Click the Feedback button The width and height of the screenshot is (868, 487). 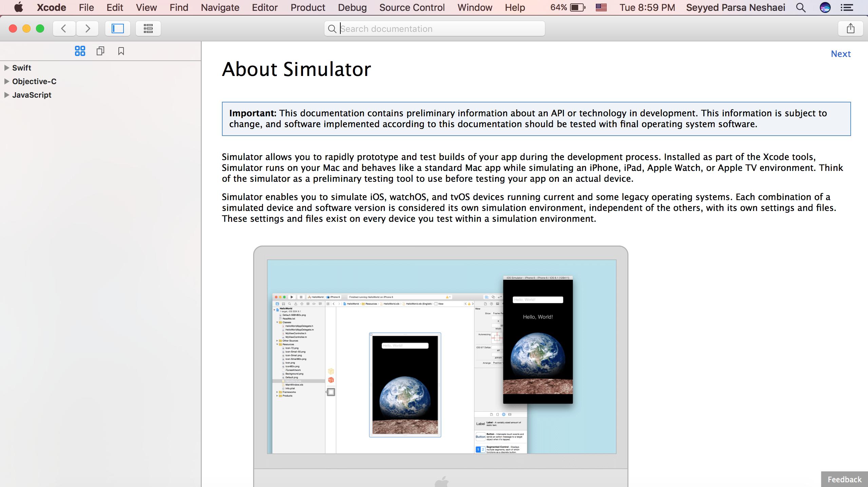tap(844, 479)
